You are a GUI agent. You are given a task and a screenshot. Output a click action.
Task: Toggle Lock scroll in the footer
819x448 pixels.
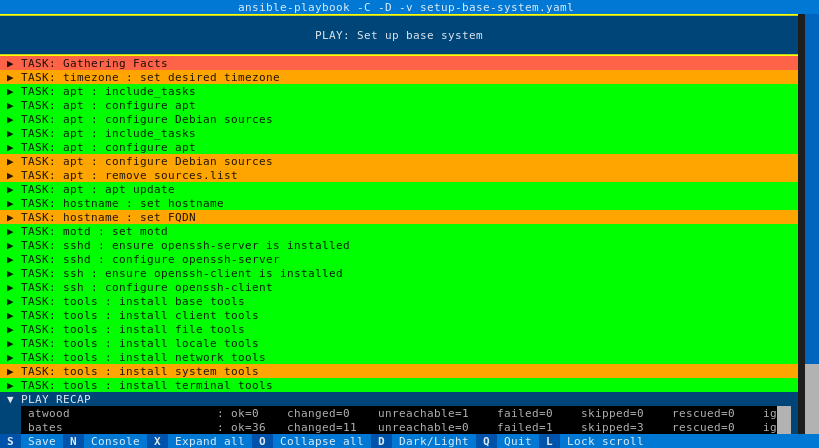pyautogui.click(x=594, y=441)
